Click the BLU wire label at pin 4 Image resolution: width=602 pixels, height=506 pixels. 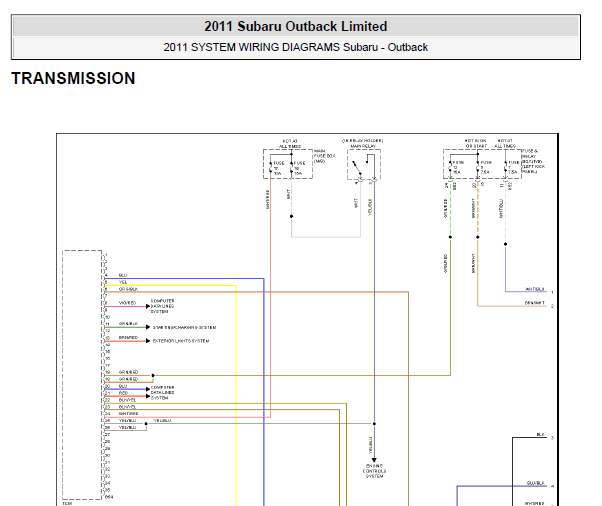point(123,275)
